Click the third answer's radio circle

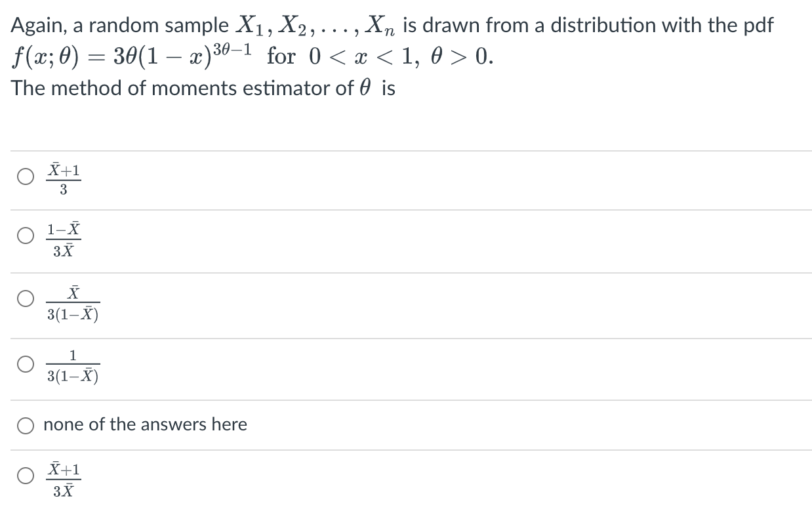(26, 299)
